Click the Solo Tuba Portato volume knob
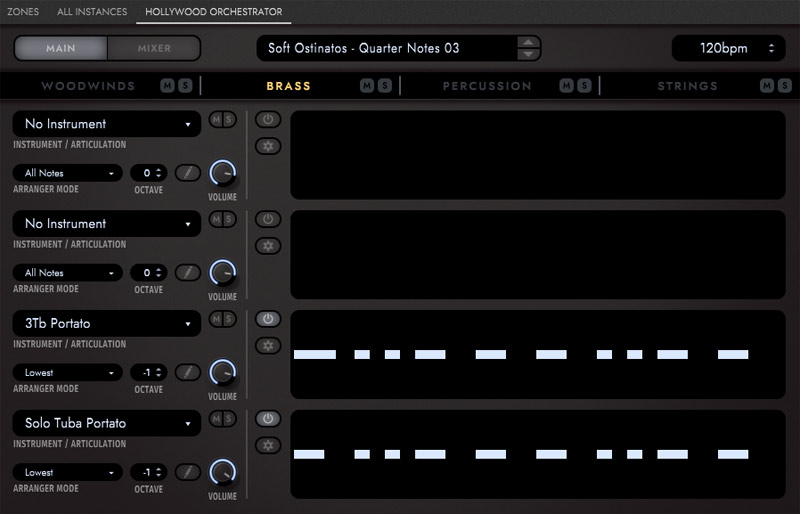The image size is (800, 514). (x=223, y=472)
